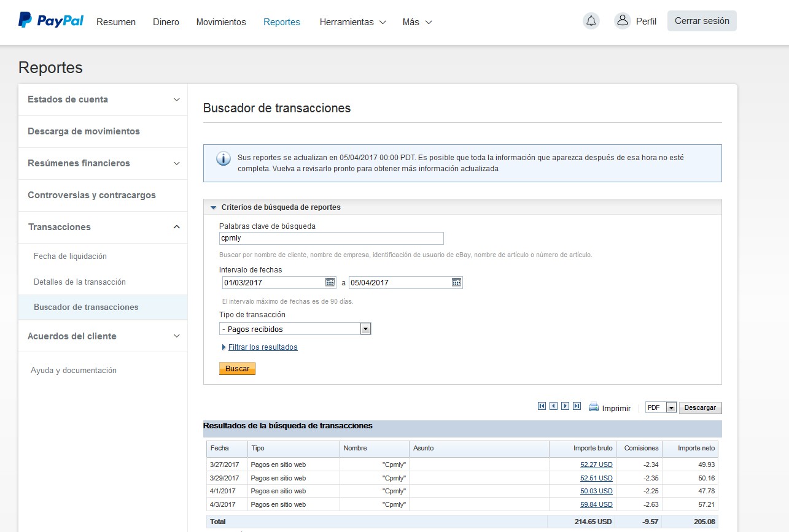The width and height of the screenshot is (789, 532).
Task: Go to the next results page
Action: coord(565,406)
